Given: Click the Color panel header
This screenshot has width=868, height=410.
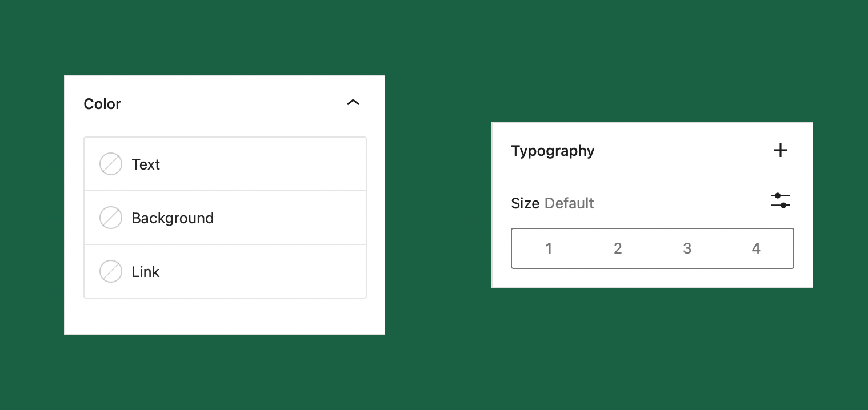Looking at the screenshot, I should click(x=102, y=104).
